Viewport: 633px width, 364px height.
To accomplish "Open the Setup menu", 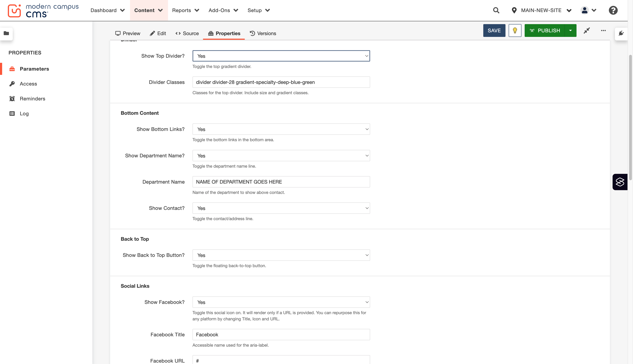I will [x=259, y=10].
